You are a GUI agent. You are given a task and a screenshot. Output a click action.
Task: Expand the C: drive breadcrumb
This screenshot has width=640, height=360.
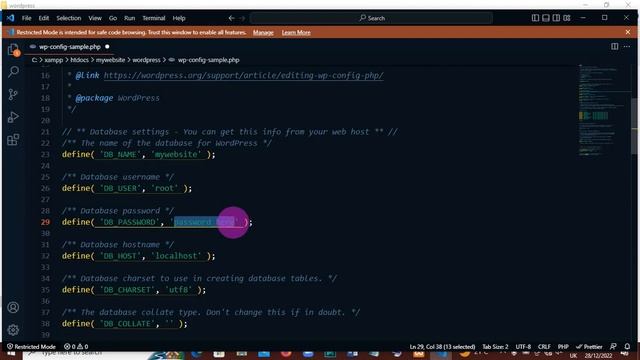click(34, 60)
